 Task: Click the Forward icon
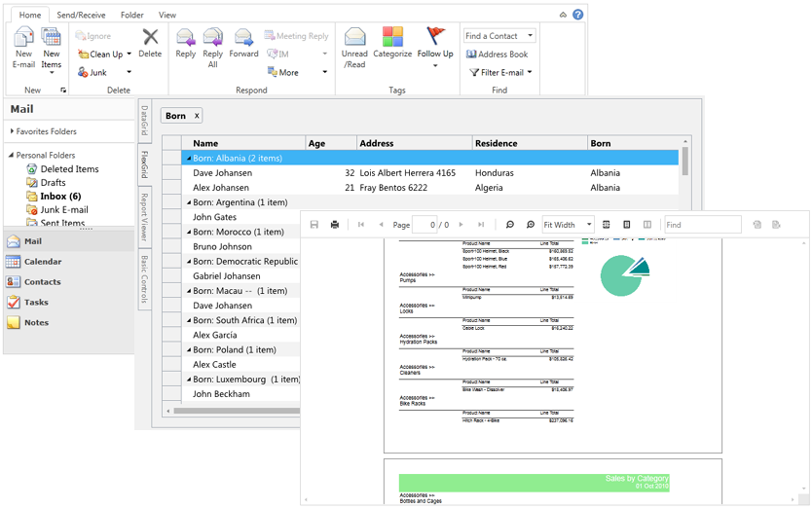coord(243,37)
